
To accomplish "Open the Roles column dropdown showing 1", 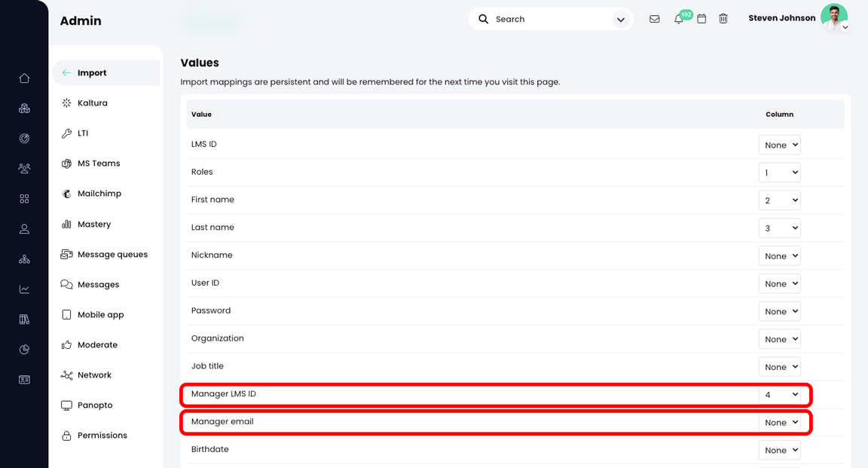I will coord(779,172).
